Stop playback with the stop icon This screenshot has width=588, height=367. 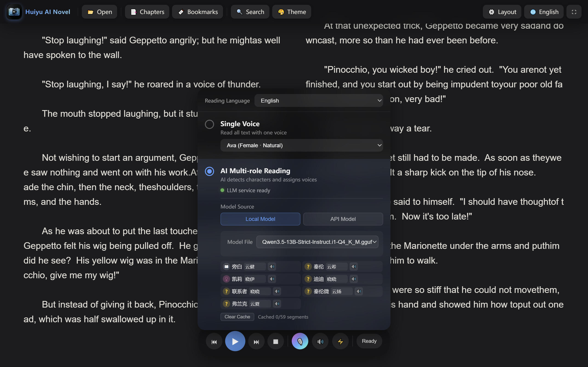(x=276, y=342)
